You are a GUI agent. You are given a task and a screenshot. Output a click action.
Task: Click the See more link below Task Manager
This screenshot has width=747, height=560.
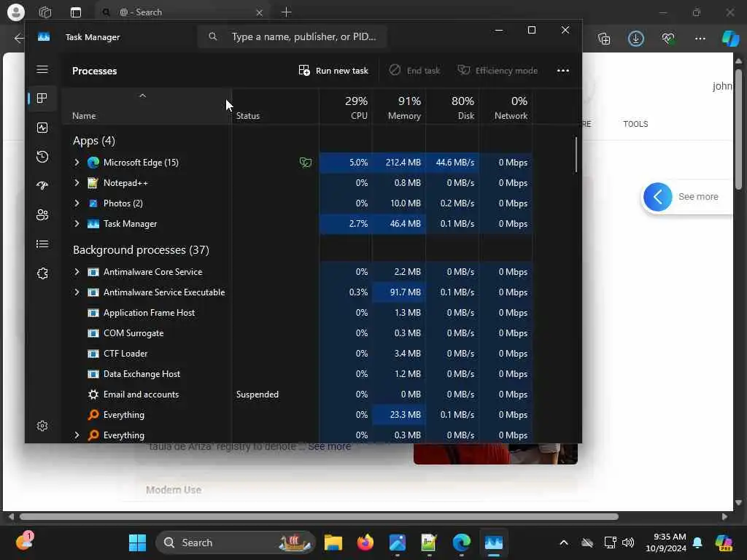click(x=329, y=447)
